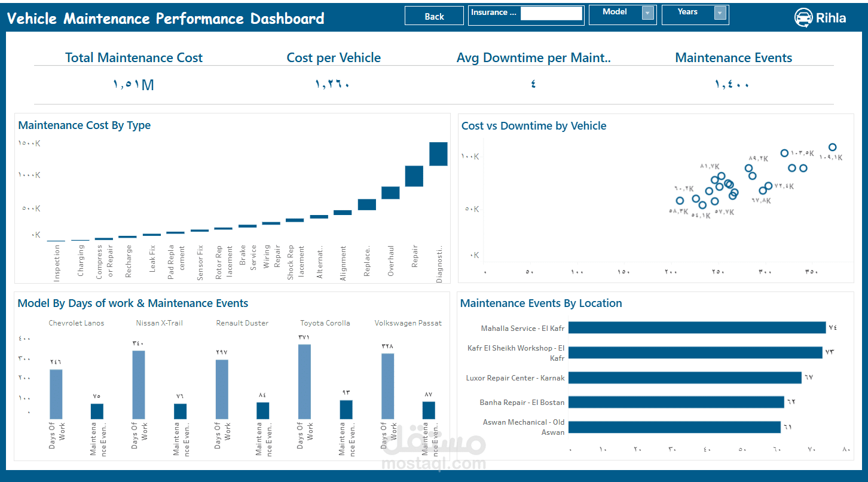Click the Model By Days of work chart title
Image resolution: width=868 pixels, height=482 pixels.
[133, 303]
